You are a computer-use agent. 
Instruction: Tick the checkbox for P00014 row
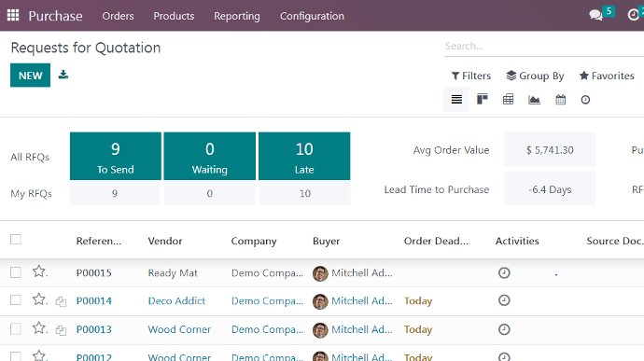16,300
